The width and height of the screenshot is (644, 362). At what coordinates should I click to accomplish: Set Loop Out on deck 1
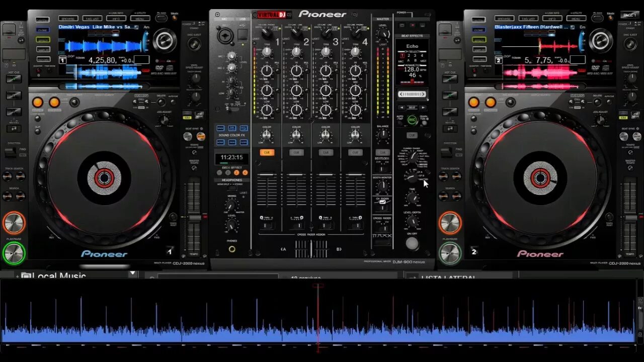point(54,103)
